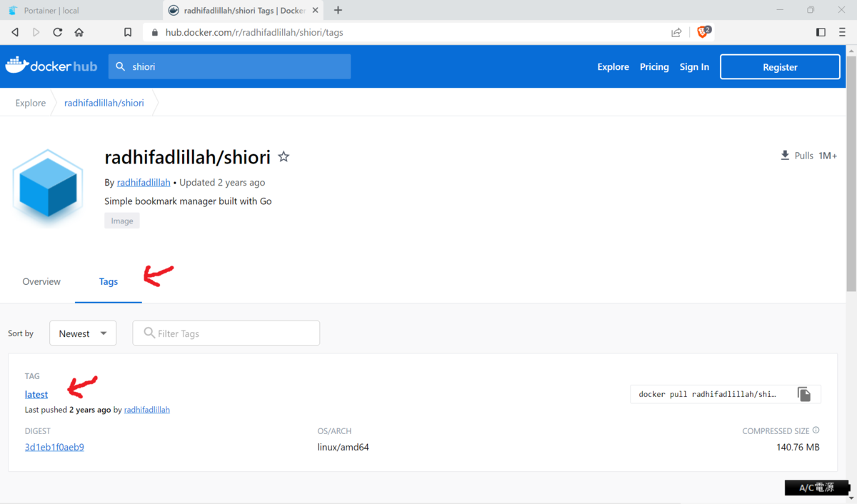Click the search magnifier icon
The image size is (857, 504).
coord(121,66)
